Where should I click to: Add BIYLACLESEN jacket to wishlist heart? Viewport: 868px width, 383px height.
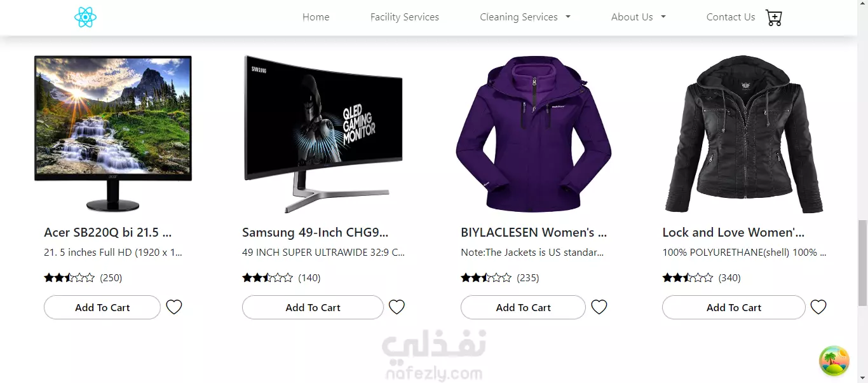point(599,307)
